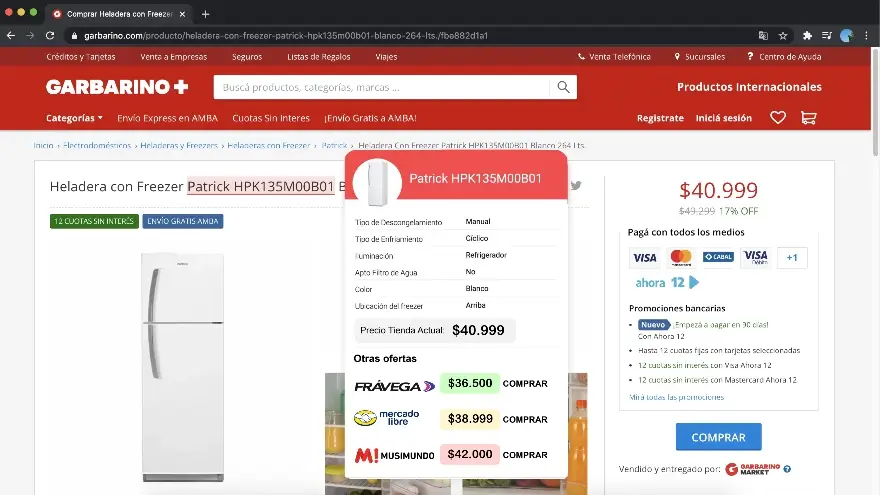Open Venta a Empresas
Screen dimensions: 880x495
point(173,57)
